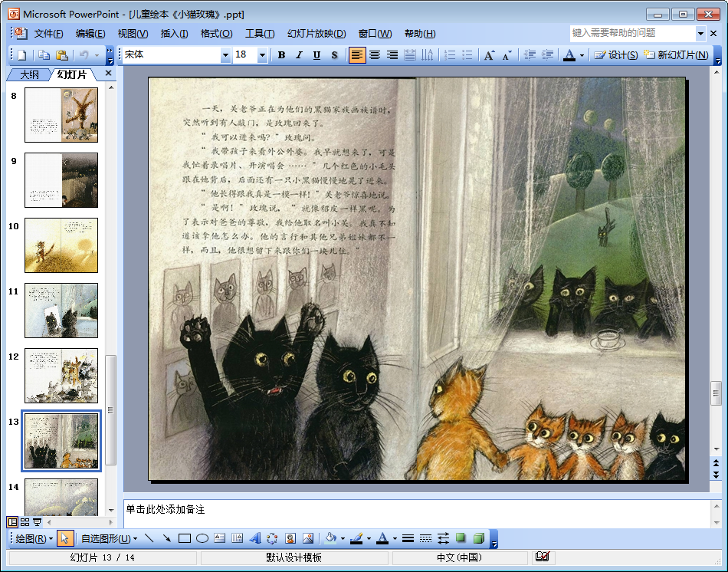Viewport: 728px width, 572px height.
Task: Open the font size dropdown 18
Action: coord(262,55)
